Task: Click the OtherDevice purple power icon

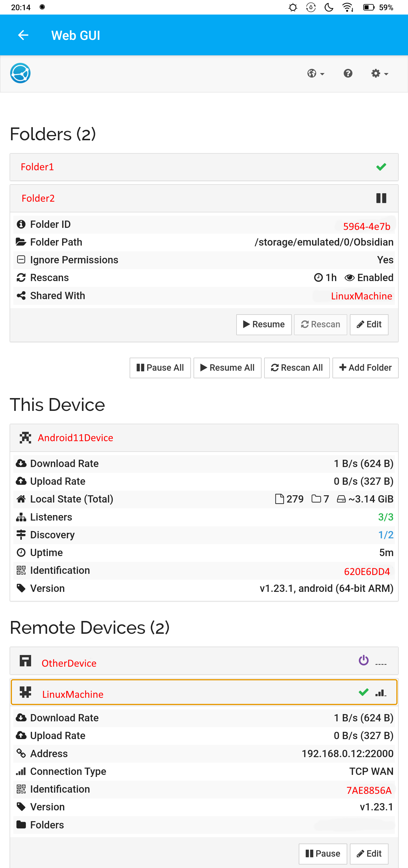Action: coord(364,660)
